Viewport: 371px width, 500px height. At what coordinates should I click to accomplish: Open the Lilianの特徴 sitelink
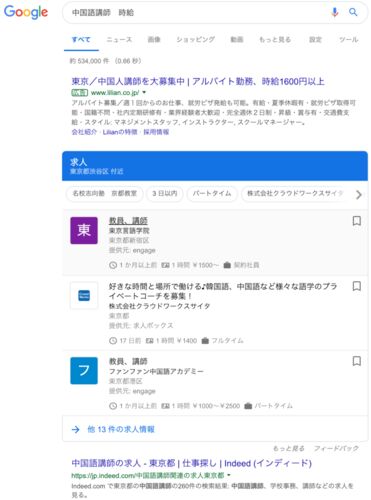coord(120,132)
